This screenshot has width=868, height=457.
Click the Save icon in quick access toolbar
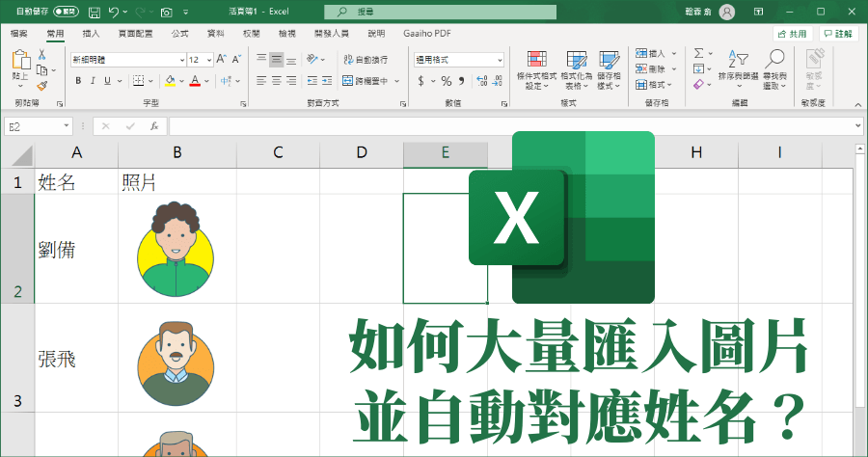pyautogui.click(x=95, y=12)
